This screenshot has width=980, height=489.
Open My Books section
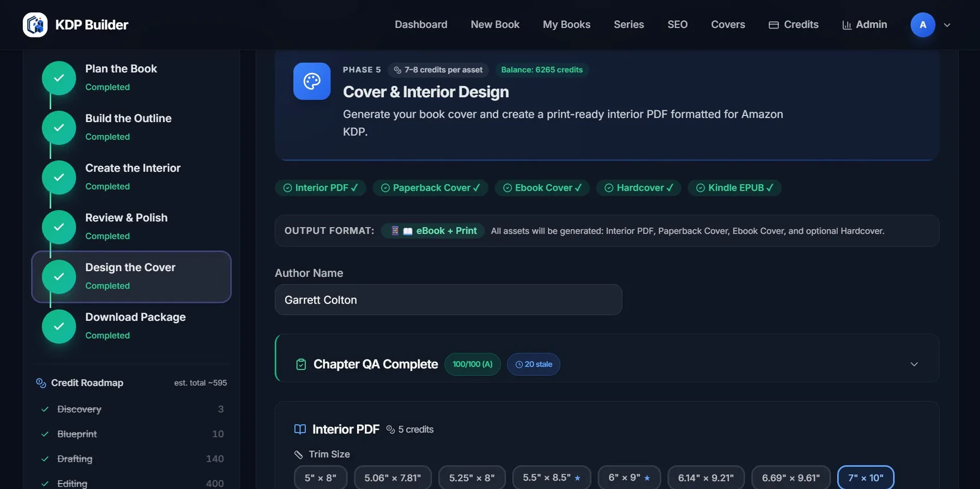566,25
